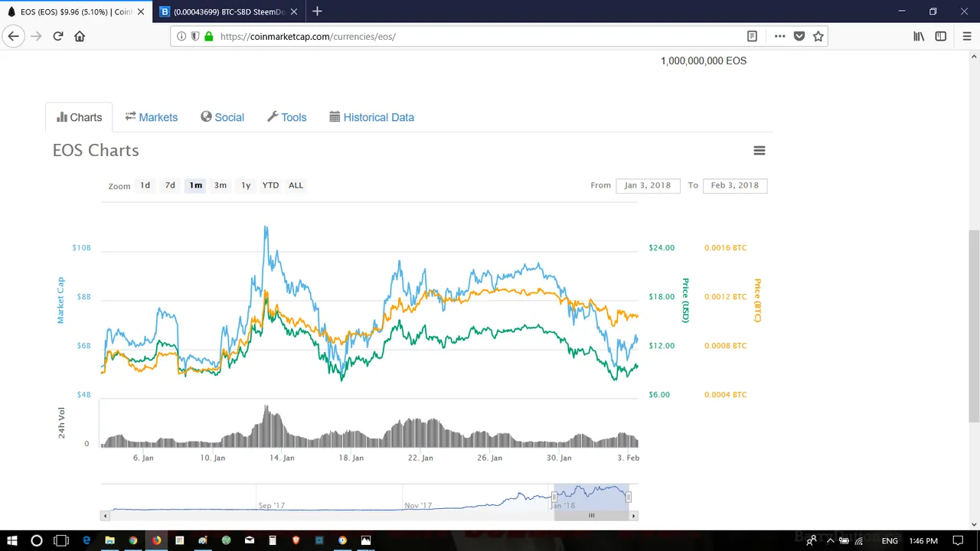The width and height of the screenshot is (980, 551).
Task: Open a new browser tab
Action: [x=317, y=11]
